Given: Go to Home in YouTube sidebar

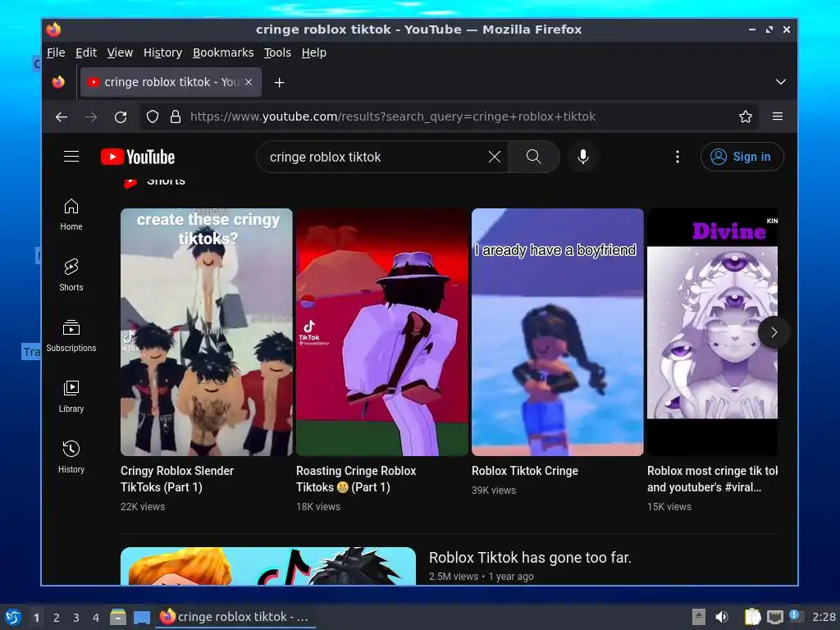Looking at the screenshot, I should tap(71, 214).
